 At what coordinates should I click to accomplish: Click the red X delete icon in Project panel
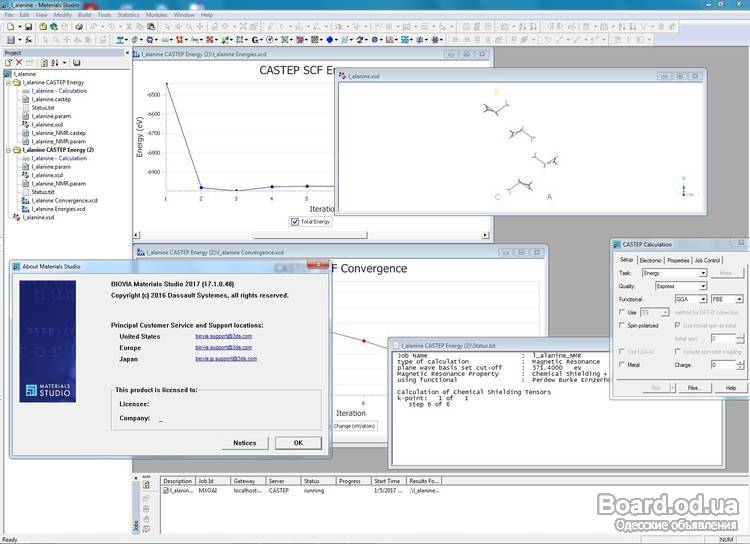click(x=19, y=63)
